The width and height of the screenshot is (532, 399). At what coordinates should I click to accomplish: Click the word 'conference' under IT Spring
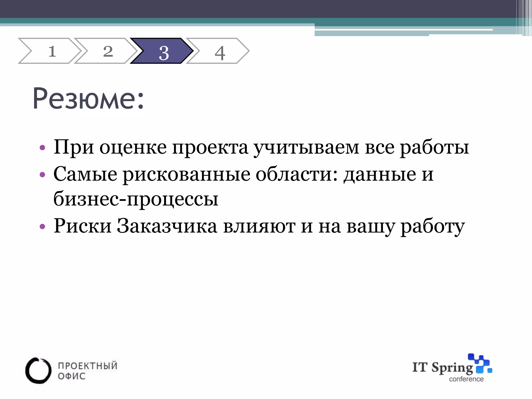pos(466,379)
